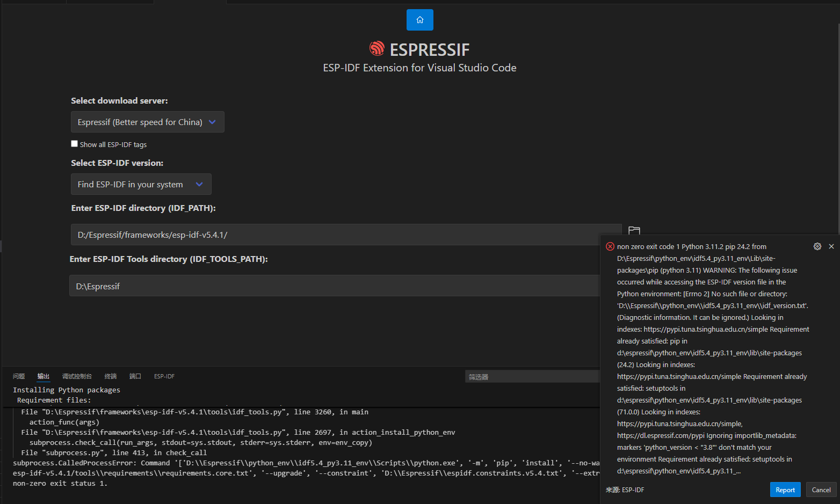Screen dimensions: 840x504
Task: Click 'Requirement files:' output line
Action: click(54, 400)
